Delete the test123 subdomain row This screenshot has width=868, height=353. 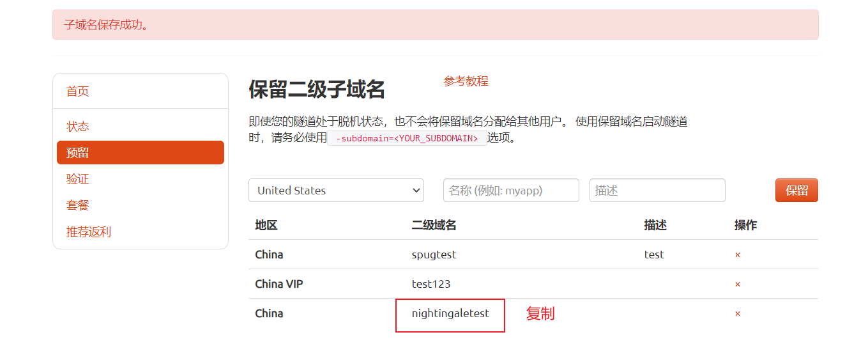pyautogui.click(x=738, y=284)
